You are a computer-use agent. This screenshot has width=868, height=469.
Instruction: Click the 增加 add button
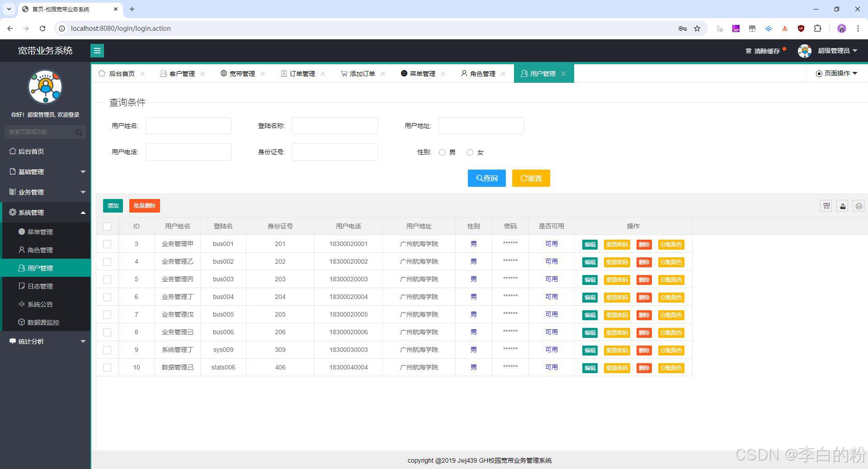[x=113, y=206]
